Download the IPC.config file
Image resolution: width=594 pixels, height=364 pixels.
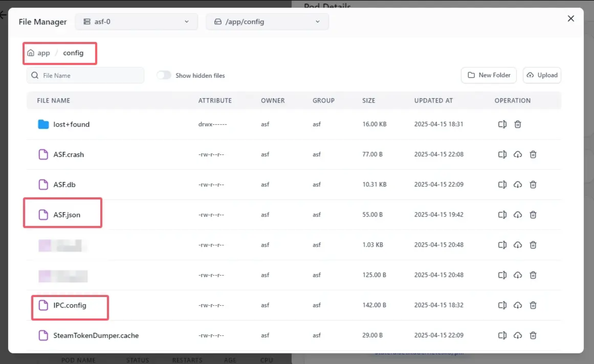coord(518,305)
